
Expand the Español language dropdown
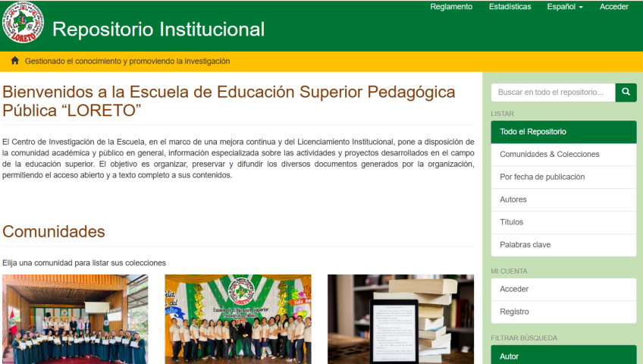564,7
